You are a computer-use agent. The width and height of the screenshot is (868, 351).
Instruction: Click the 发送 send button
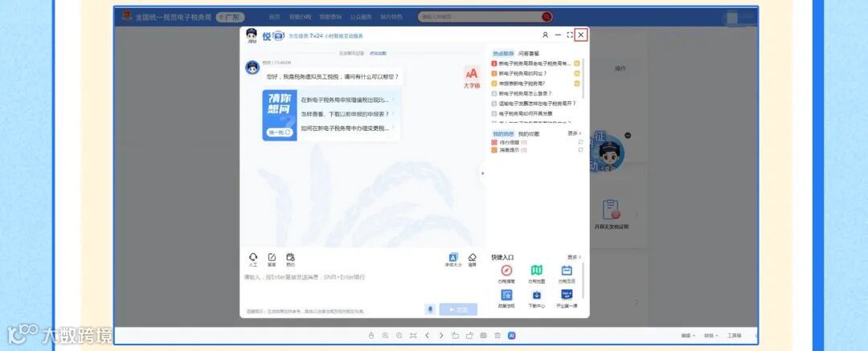(458, 309)
